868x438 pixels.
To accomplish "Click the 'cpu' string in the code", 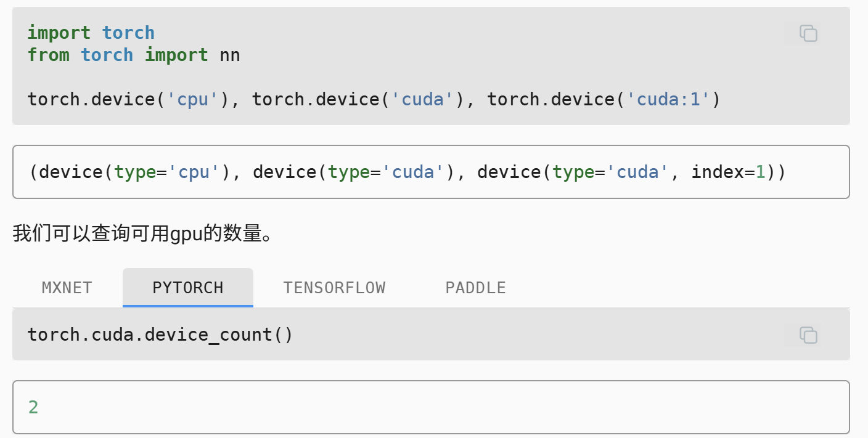I will click(193, 99).
